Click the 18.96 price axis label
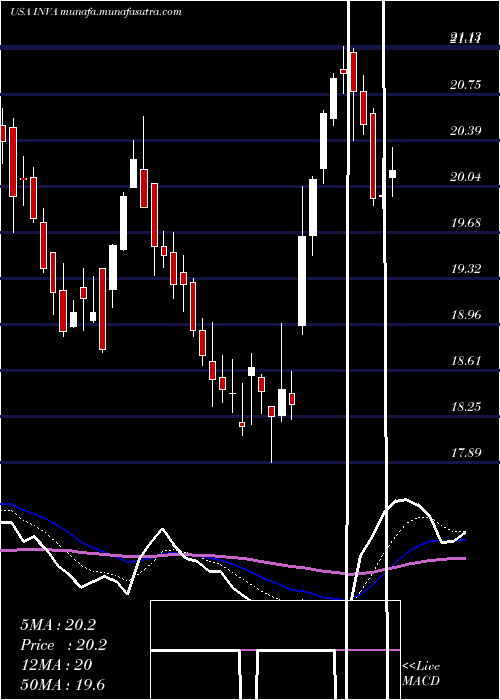This screenshot has width=500, height=700. click(466, 315)
